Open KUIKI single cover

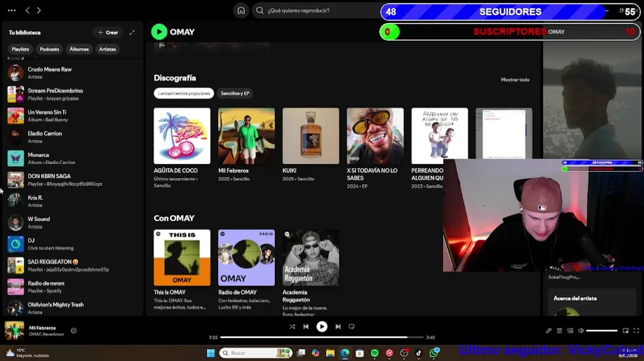(310, 136)
